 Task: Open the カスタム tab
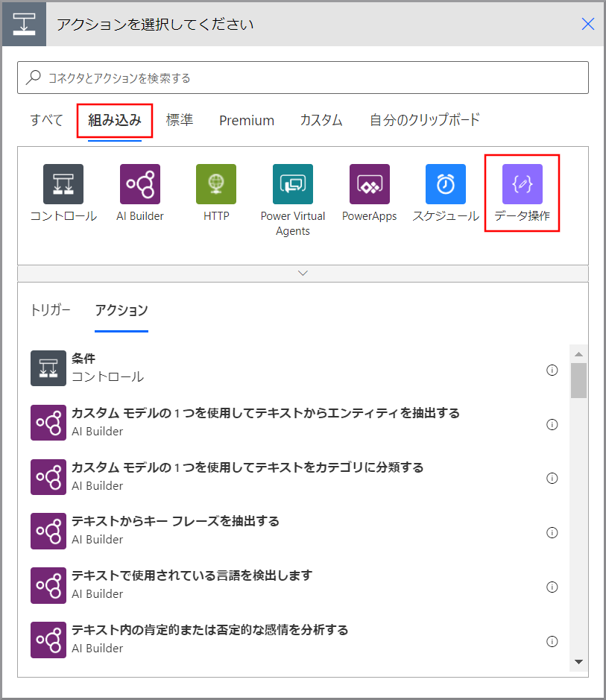click(321, 120)
